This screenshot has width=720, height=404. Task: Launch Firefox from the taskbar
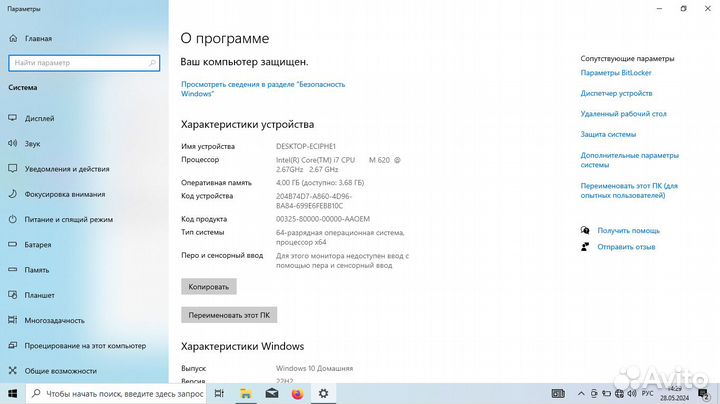click(x=298, y=393)
